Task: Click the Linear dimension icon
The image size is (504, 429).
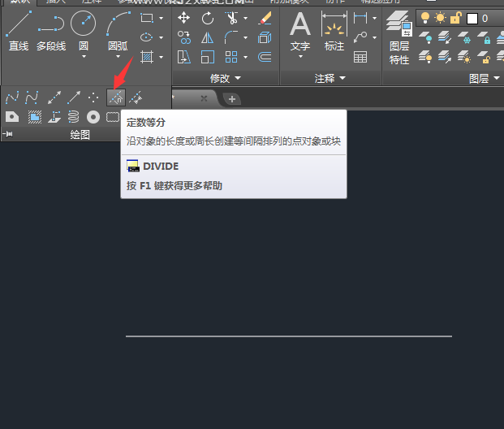Action: pyautogui.click(x=360, y=18)
